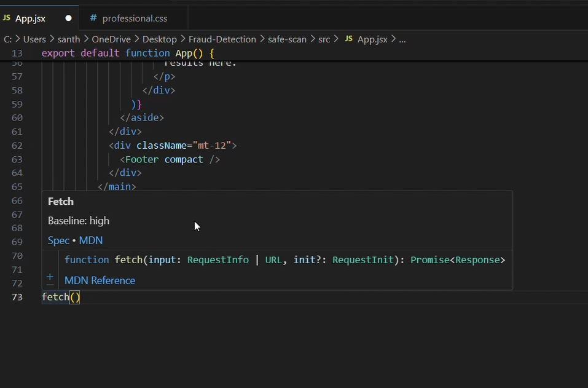This screenshot has height=388, width=588.
Task: Open the MDN link beside Spec
Action: pos(91,240)
